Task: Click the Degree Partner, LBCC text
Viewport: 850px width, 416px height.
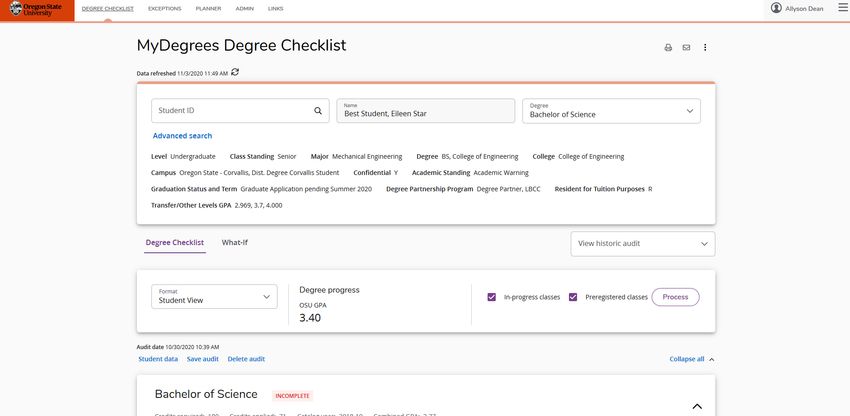Action: pos(508,189)
